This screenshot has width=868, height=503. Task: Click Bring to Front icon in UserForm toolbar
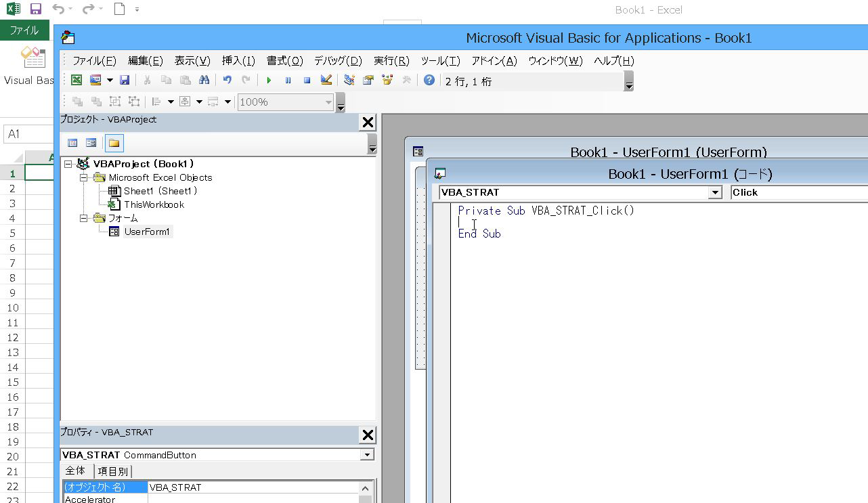pyautogui.click(x=77, y=102)
